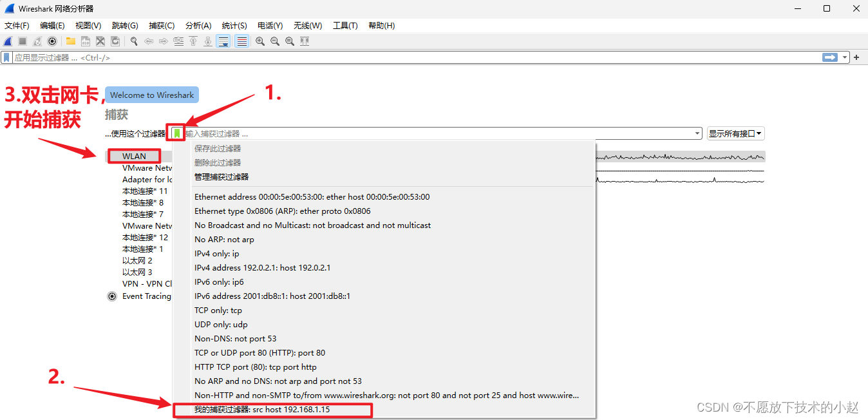This screenshot has width=868, height=420.
Task: Pick 我的捕获过滤器 src host 192.168.1.15
Action: pyautogui.click(x=262, y=410)
